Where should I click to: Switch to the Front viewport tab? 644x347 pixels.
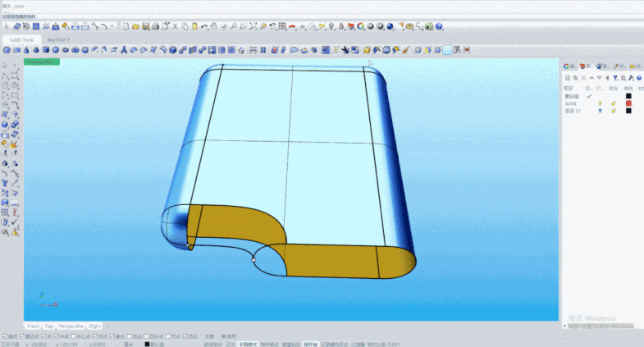pos(33,326)
